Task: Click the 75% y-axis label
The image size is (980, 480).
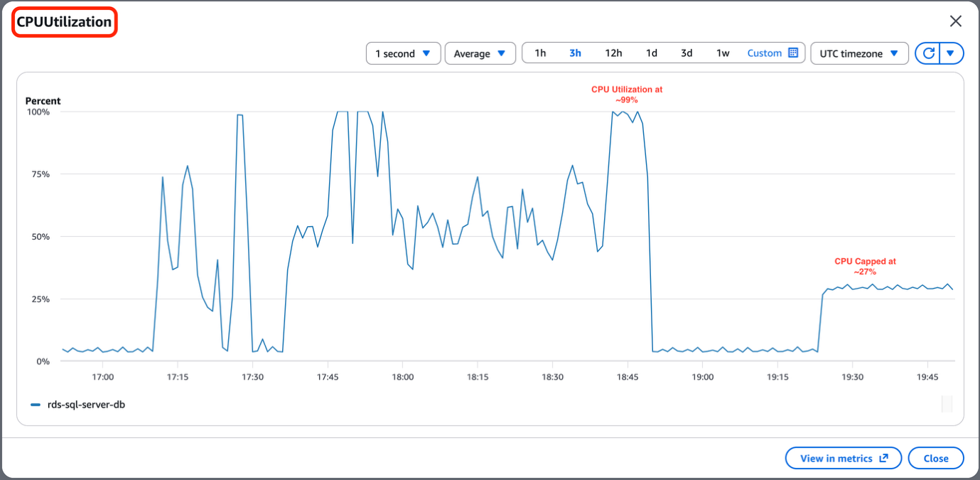Action: 41,174
